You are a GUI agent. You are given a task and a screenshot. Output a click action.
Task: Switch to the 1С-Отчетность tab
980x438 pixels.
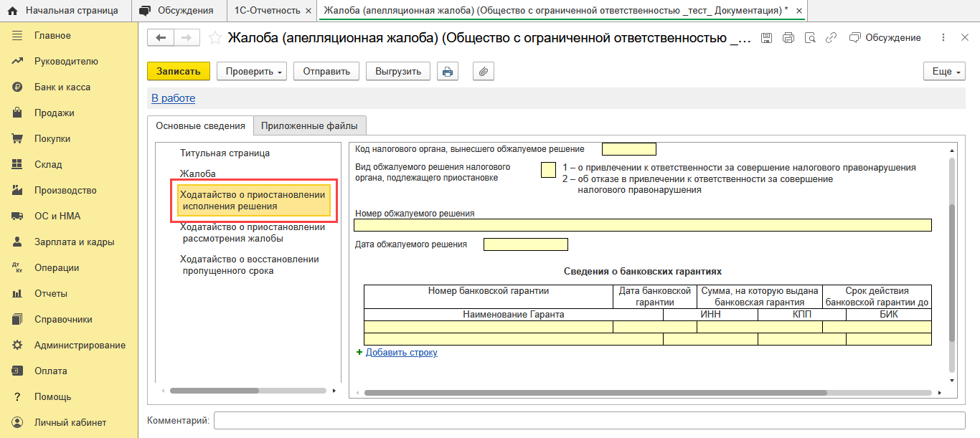point(266,11)
